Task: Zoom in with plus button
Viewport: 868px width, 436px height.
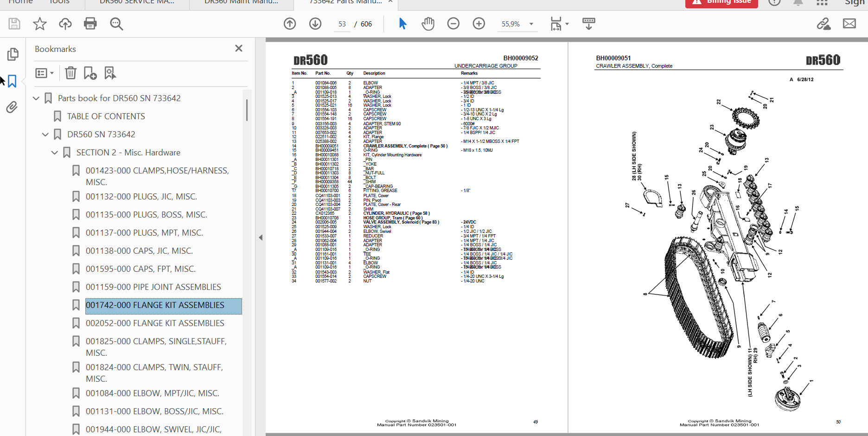Action: tap(479, 24)
